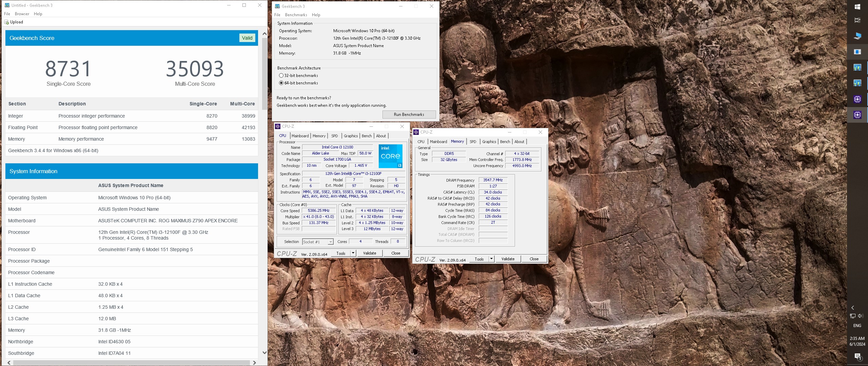Click the scroll-up arrow in Geekbench results
The height and width of the screenshot is (366, 868).
coord(264,34)
